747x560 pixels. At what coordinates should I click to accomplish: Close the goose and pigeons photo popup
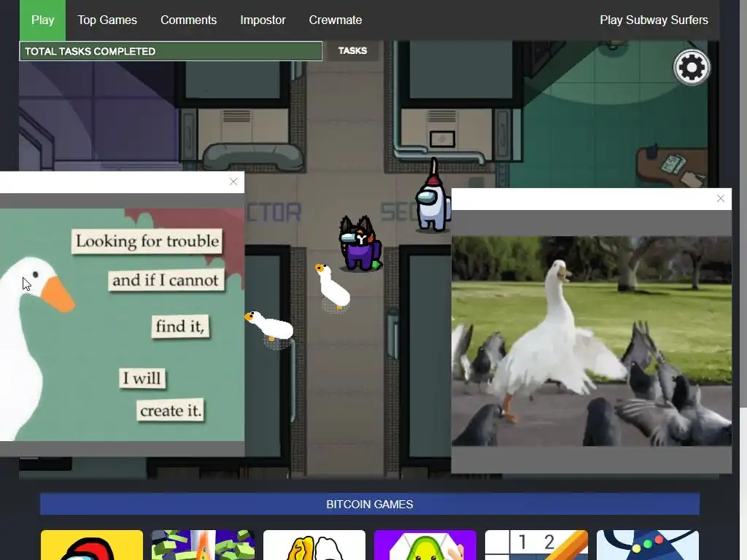[x=720, y=198]
